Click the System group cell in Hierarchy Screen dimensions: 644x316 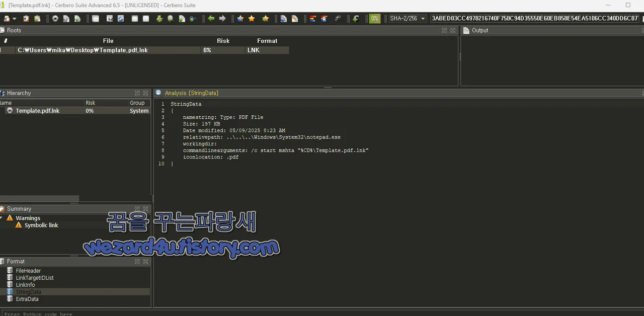[x=139, y=111]
